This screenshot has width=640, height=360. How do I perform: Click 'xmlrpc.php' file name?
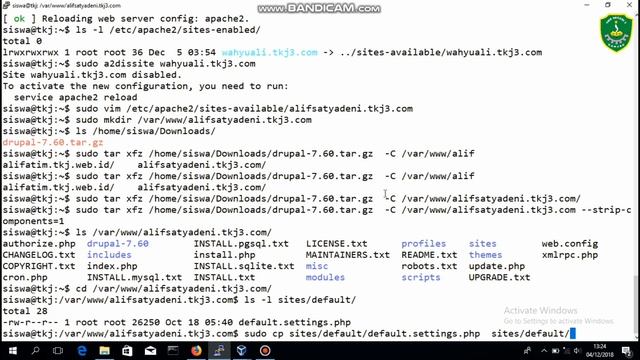tap(570, 255)
